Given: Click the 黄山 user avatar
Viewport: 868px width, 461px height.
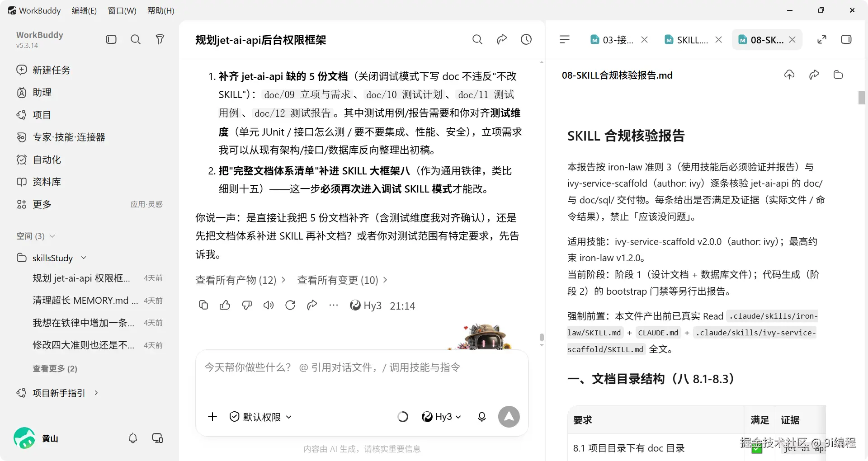Looking at the screenshot, I should click(x=24, y=438).
